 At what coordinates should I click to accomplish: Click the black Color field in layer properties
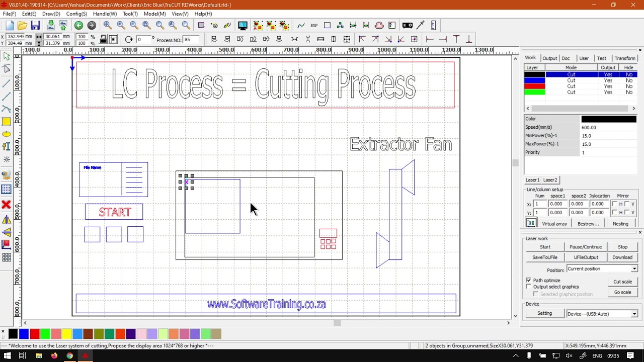click(x=609, y=119)
